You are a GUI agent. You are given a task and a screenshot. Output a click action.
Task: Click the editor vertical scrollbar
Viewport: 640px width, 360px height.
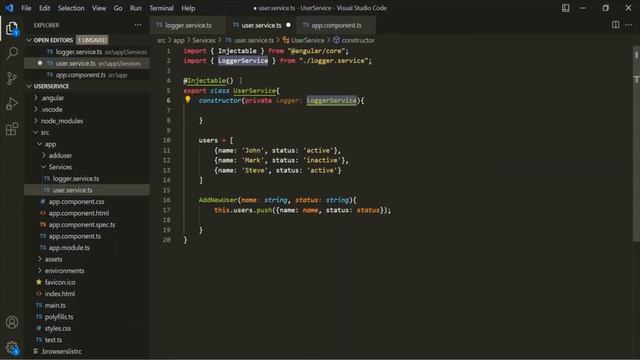point(636,143)
